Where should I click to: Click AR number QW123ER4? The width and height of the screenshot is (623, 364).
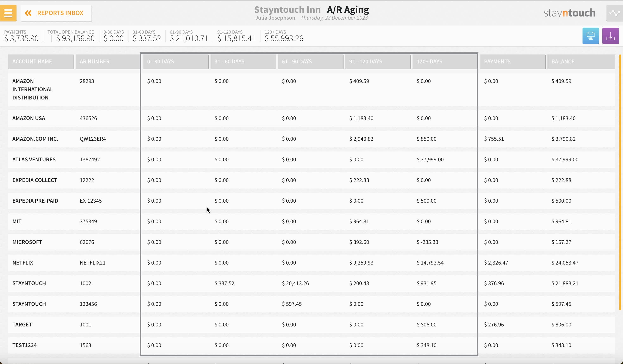pos(93,139)
